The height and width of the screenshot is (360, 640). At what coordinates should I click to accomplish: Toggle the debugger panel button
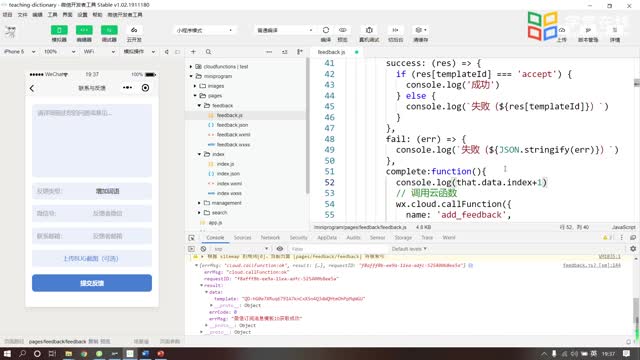pyautogui.click(x=109, y=30)
